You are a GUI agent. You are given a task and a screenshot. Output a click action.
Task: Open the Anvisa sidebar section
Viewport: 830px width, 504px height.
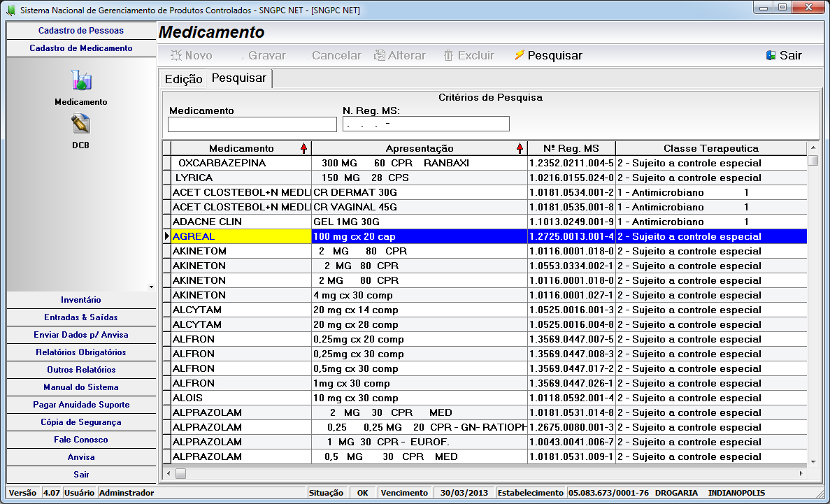81,457
